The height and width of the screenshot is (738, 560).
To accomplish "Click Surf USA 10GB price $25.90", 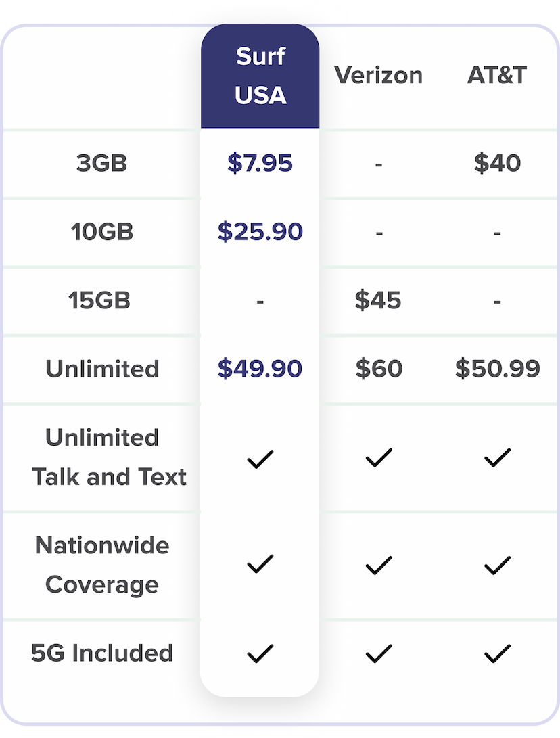I will coord(260,232).
